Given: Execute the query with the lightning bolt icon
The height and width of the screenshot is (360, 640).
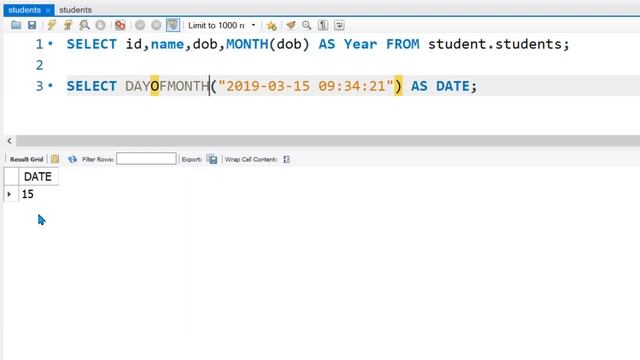Looking at the screenshot, I should point(52,25).
